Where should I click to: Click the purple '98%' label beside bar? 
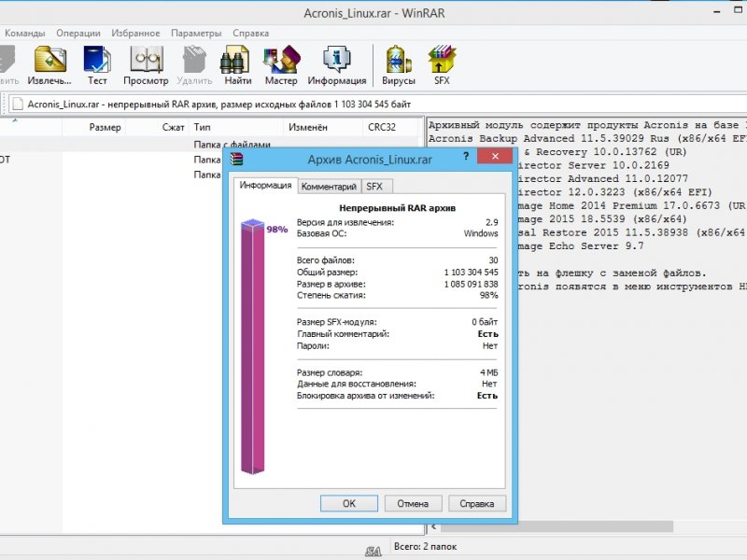(276, 230)
